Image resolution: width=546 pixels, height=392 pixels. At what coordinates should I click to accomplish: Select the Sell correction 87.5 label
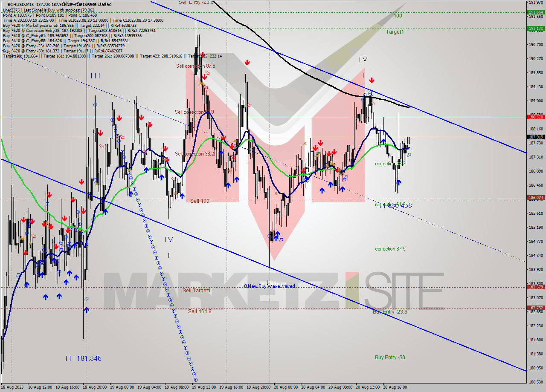196,66
